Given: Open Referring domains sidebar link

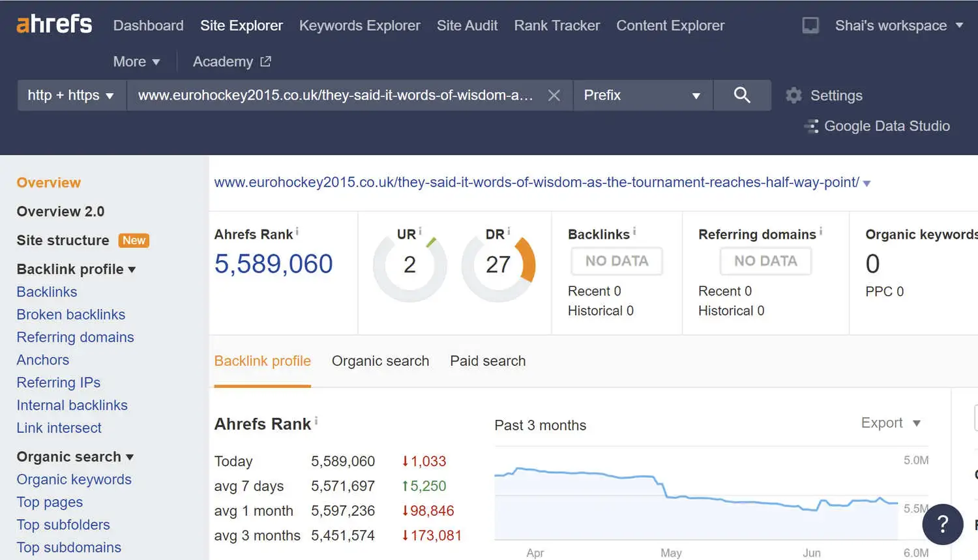Looking at the screenshot, I should tap(75, 337).
